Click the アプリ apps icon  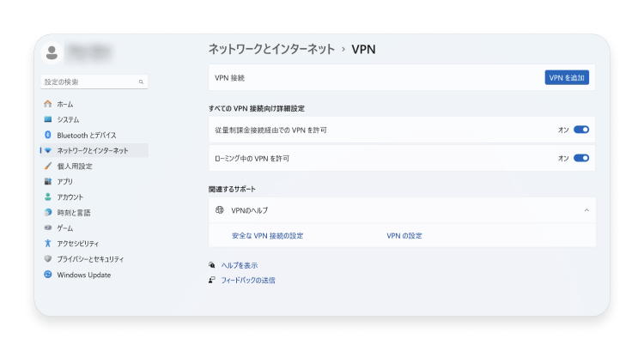[x=47, y=181]
